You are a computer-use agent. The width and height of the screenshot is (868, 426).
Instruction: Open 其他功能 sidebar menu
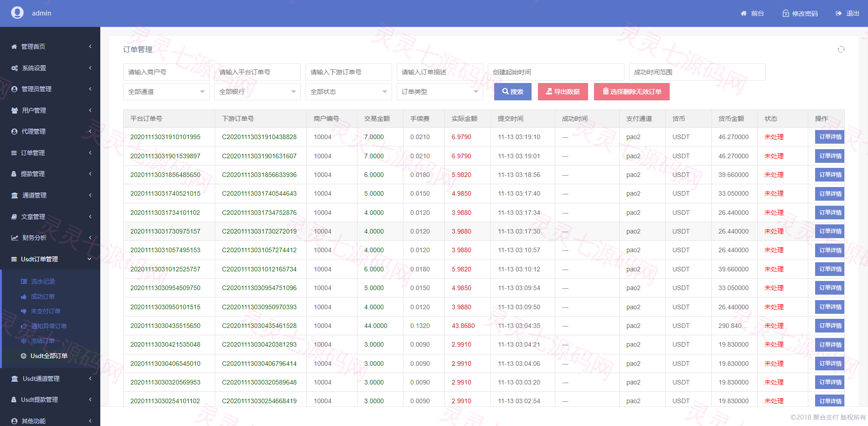click(x=50, y=421)
